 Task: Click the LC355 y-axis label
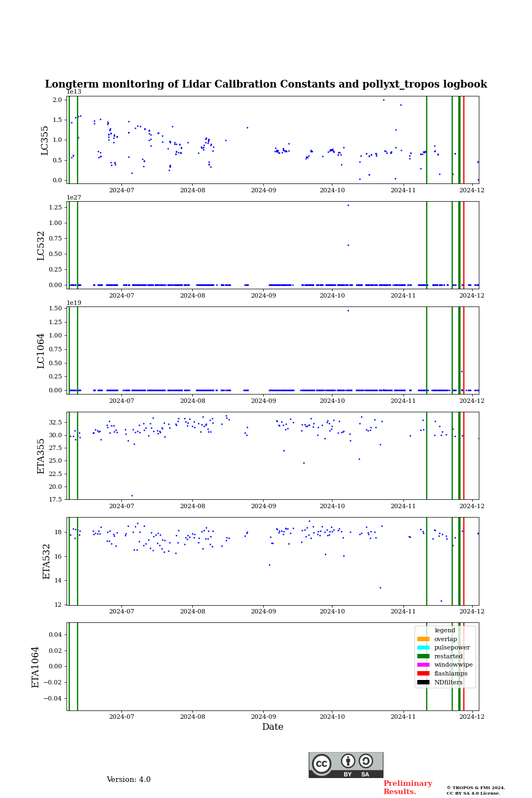coord(45,140)
